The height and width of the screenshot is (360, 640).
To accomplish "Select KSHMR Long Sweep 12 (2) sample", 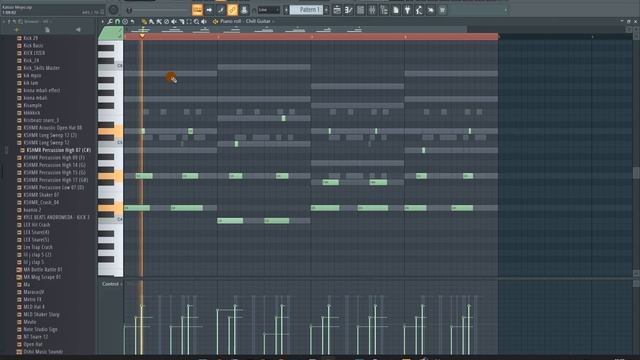I will [50, 135].
